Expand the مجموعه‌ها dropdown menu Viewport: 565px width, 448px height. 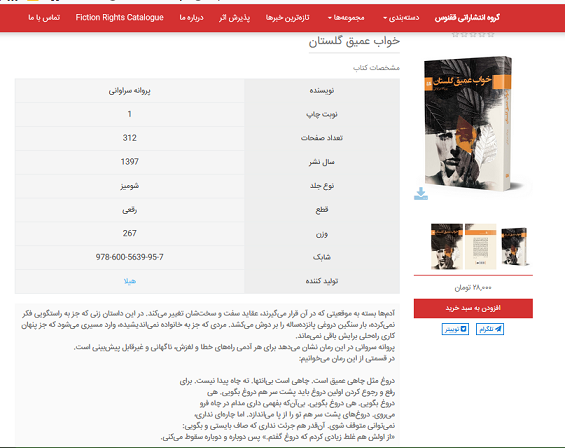click(x=346, y=18)
